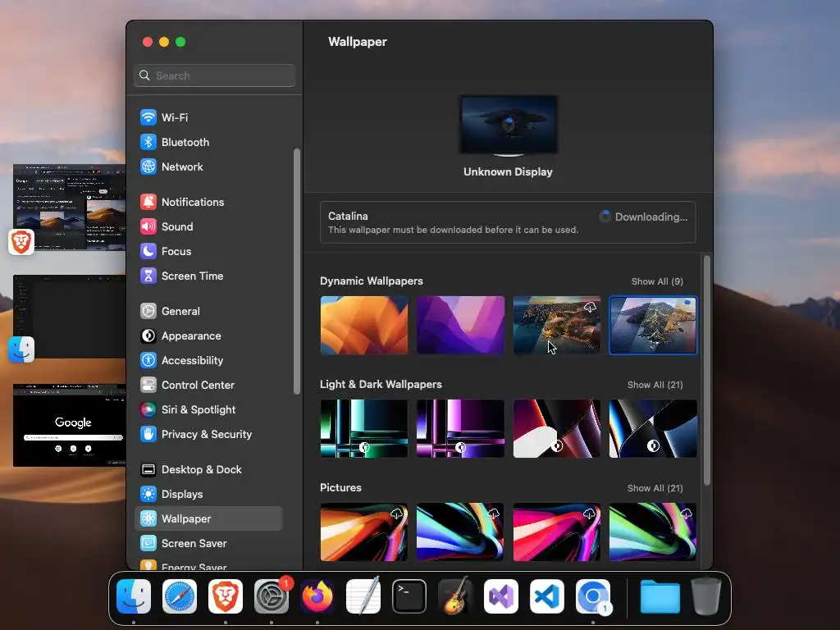Choose the Big Sur coastline wallpaper
840x630 pixels.
click(x=557, y=325)
